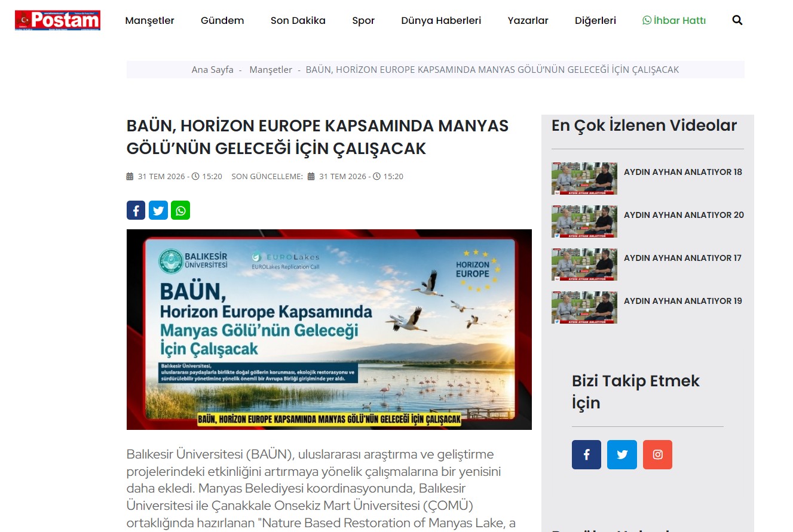Follow on Facebook sidebar button
The height and width of the screenshot is (532, 793).
coord(586,454)
